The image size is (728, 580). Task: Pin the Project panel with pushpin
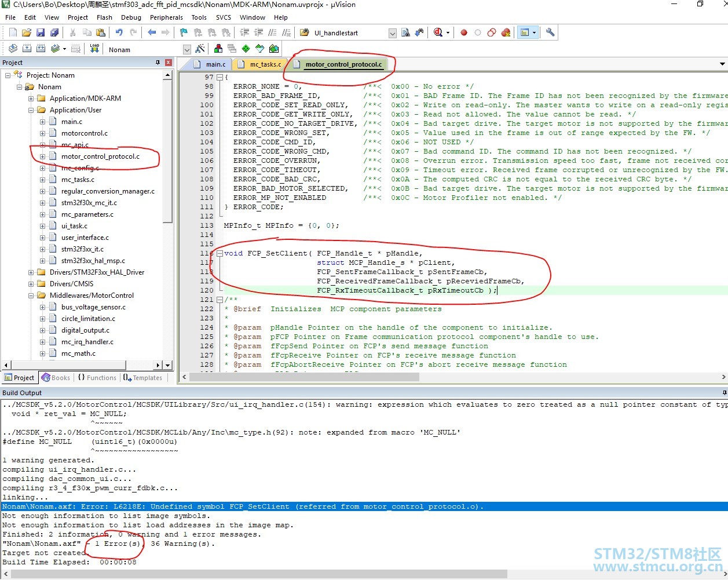[x=158, y=63]
